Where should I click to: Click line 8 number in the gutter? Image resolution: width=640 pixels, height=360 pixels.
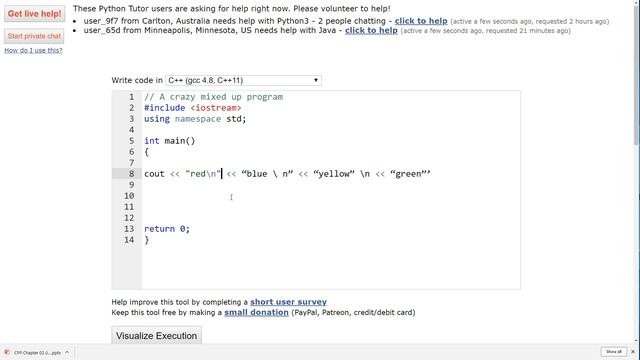click(131, 173)
